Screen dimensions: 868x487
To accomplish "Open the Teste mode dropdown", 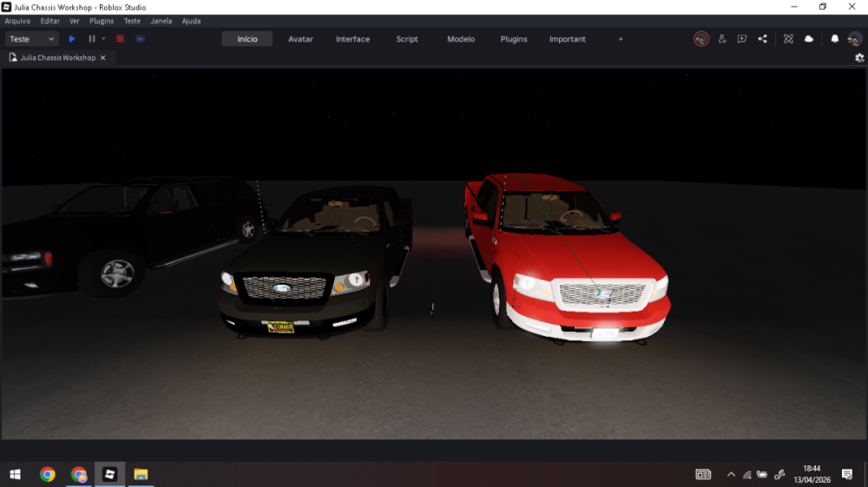I will point(31,39).
